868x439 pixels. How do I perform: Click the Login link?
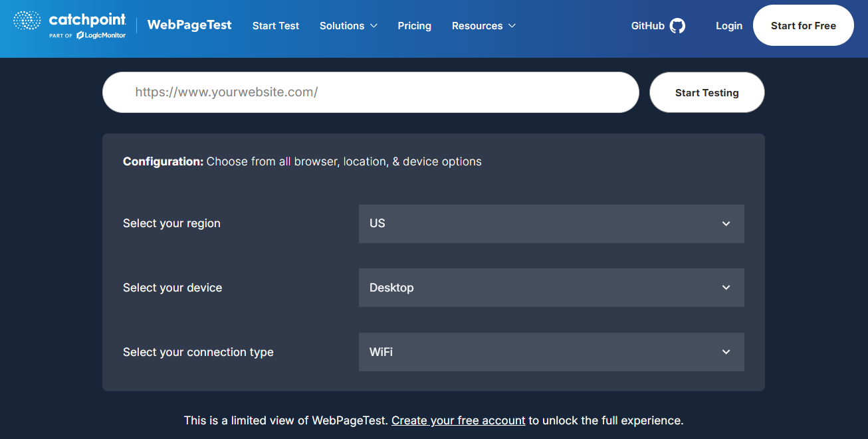click(x=729, y=26)
